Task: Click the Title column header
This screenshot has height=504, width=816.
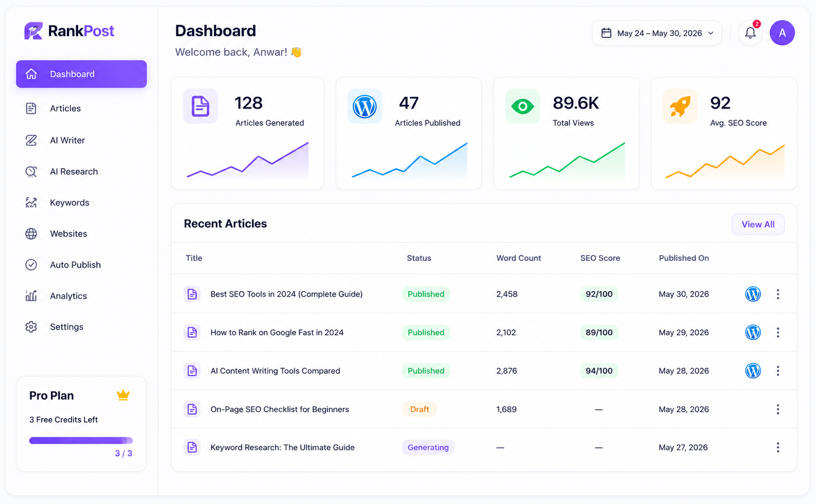Action: (194, 258)
